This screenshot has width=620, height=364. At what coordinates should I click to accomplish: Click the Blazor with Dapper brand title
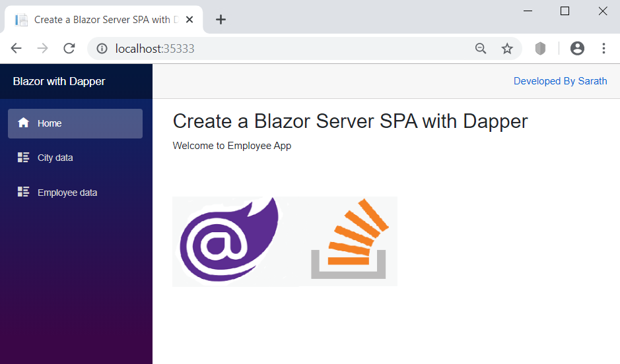point(59,81)
